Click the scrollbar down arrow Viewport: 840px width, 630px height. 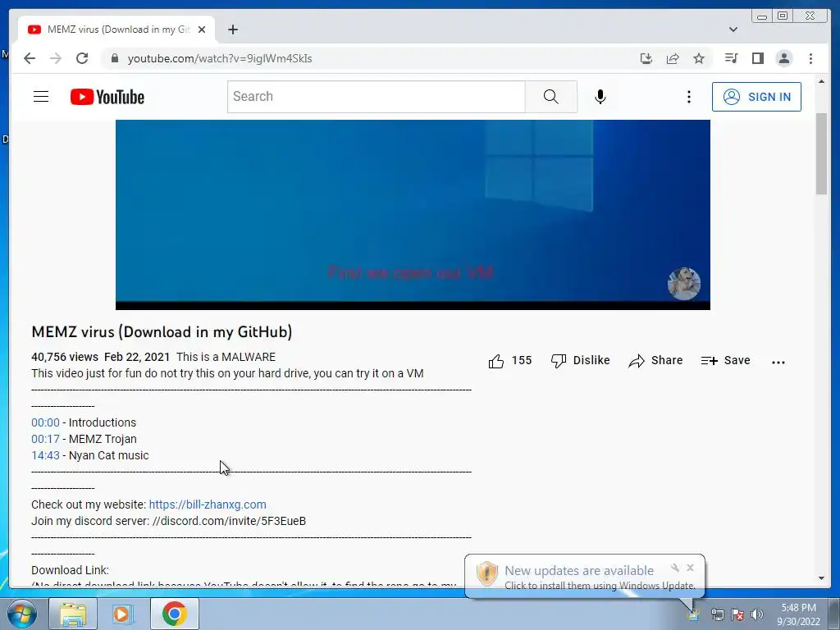(x=821, y=578)
